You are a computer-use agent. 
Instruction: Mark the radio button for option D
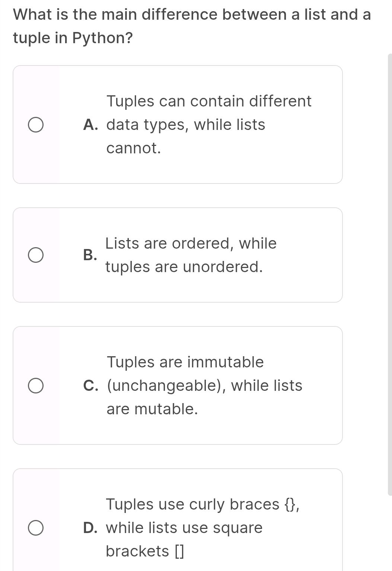coord(35,528)
